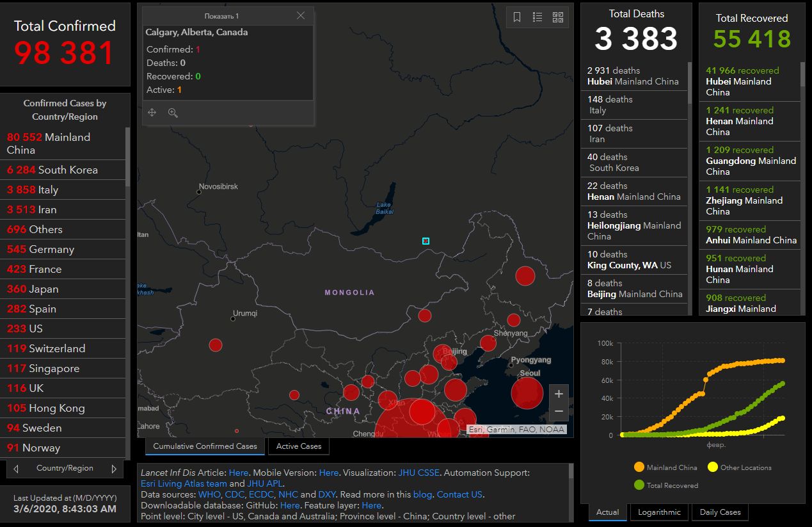Switch the chart to Logarithmic view
This screenshot has height=527, width=812.
[x=659, y=512]
